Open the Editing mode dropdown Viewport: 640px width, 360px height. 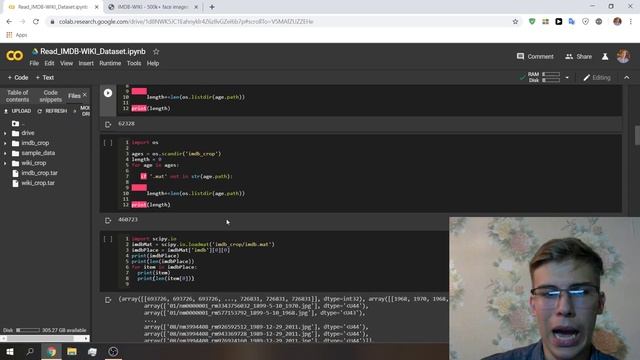click(x=597, y=78)
